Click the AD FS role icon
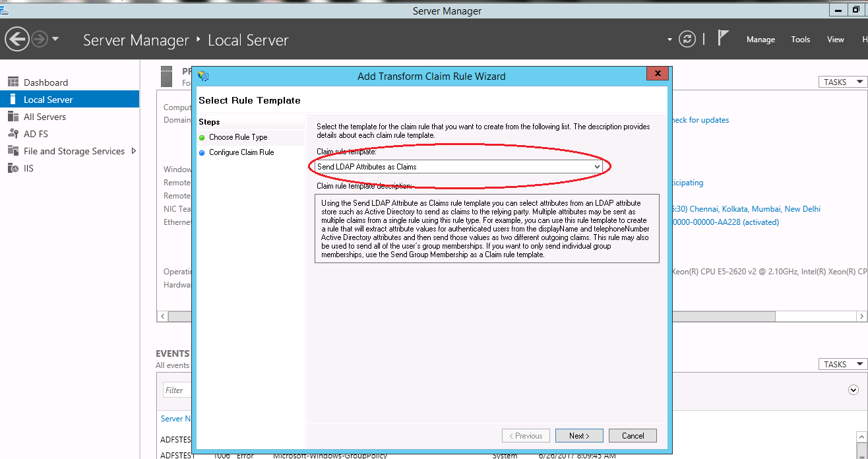This screenshot has height=459, width=868. [13, 133]
